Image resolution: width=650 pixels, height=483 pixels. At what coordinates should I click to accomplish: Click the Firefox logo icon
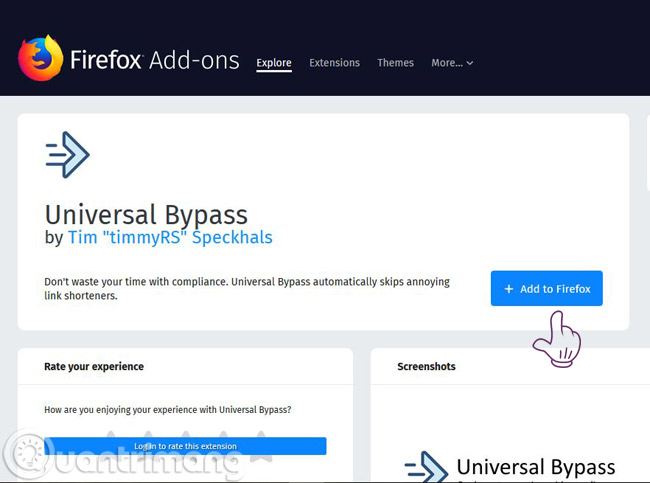tap(41, 58)
